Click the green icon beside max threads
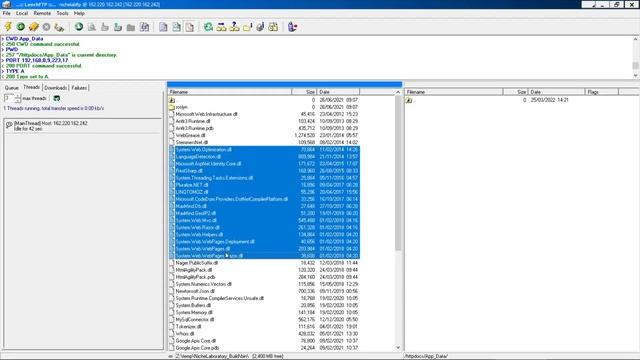Screen dimensions: 640x360 click(x=57, y=98)
